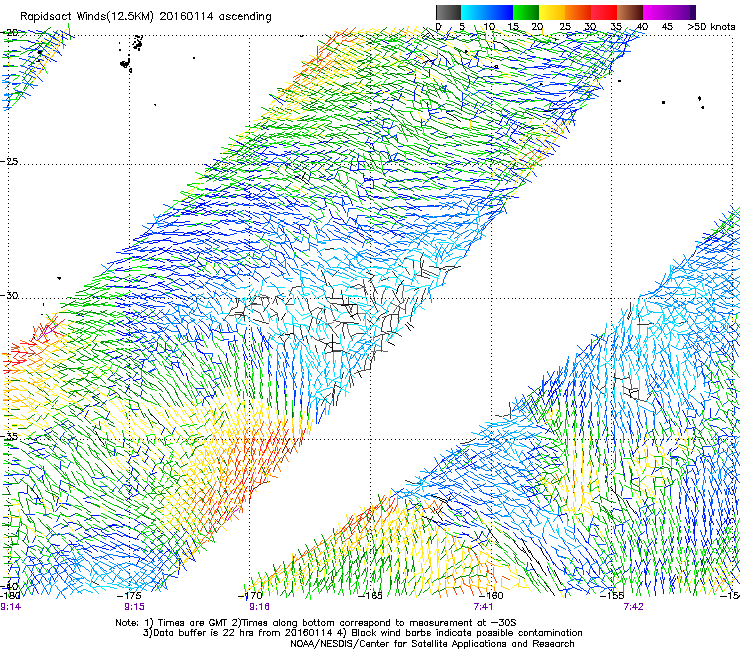Click the '>50 knots' legend label
The height and width of the screenshot is (650, 740).
[711, 26]
